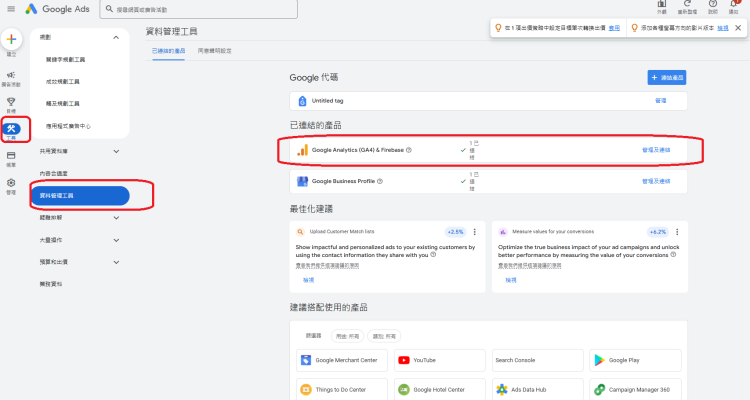Click view link on Measure values card
Screen dimensions: 750x400
coord(511,280)
